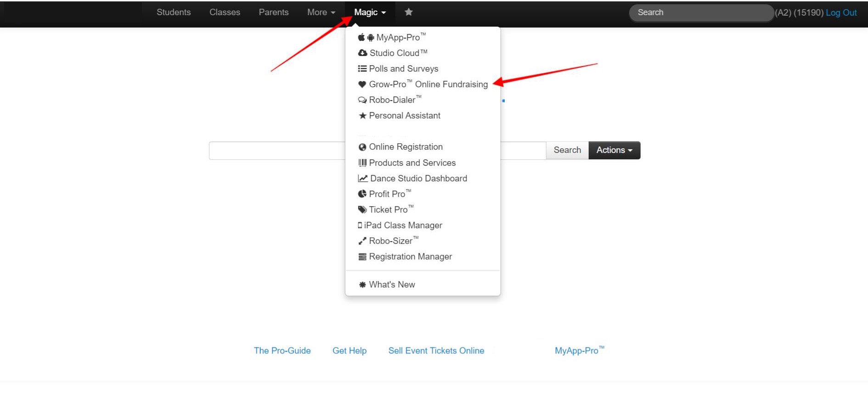Click the resize arrows icon beside Robo-Sizer
868x393 pixels.
(362, 241)
